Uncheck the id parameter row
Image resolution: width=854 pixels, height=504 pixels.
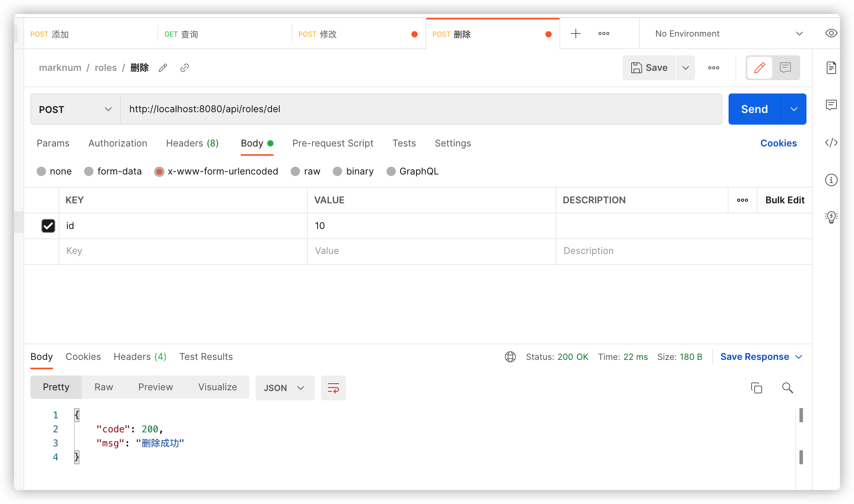48,226
